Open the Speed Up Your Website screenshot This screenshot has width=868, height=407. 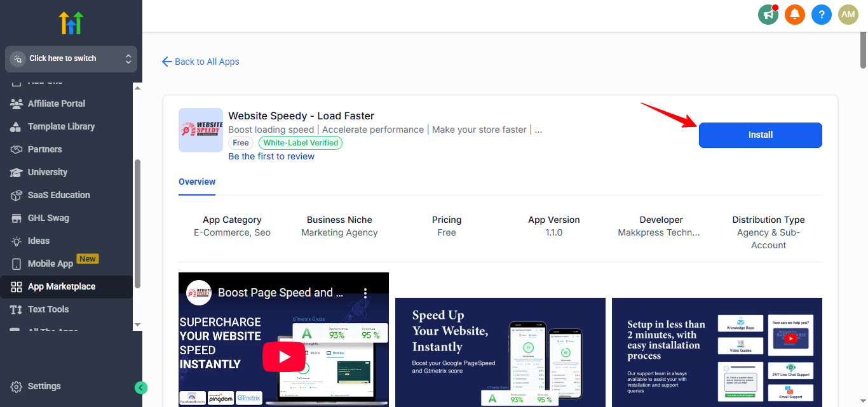[500, 352]
